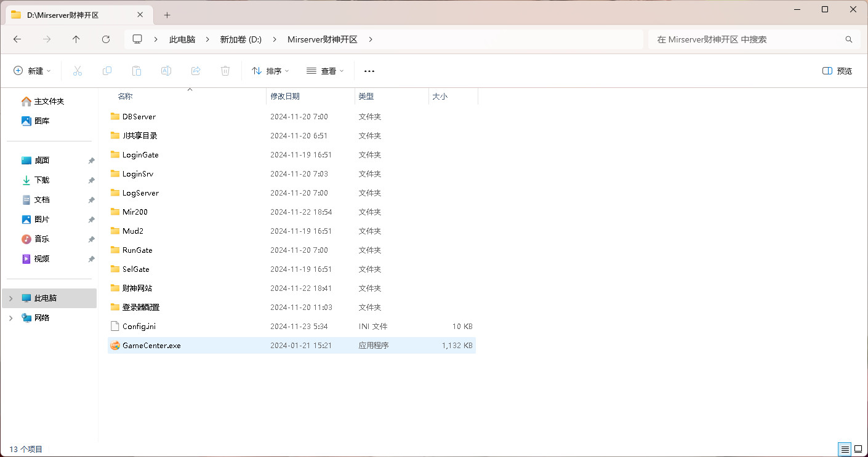Navigate to 此电脑 via the breadcrumb

pyautogui.click(x=182, y=39)
